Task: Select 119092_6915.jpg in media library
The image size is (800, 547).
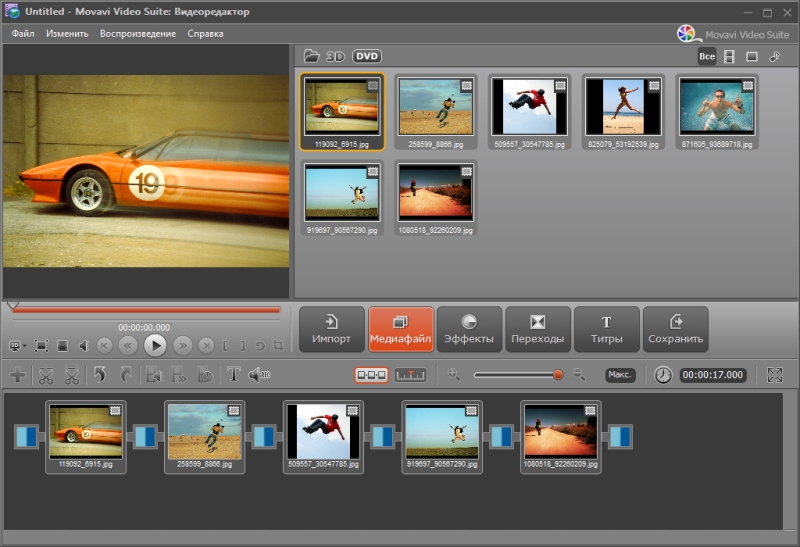Action: click(342, 112)
